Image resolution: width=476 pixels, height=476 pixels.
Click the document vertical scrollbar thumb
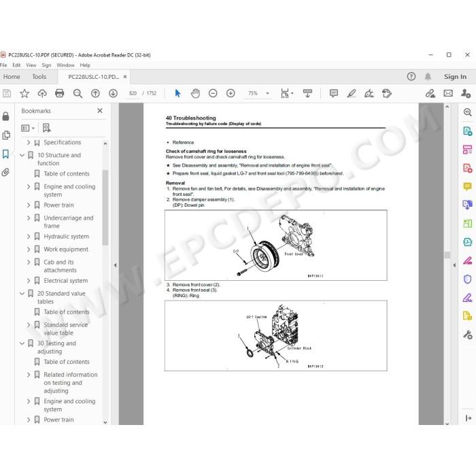point(447,255)
